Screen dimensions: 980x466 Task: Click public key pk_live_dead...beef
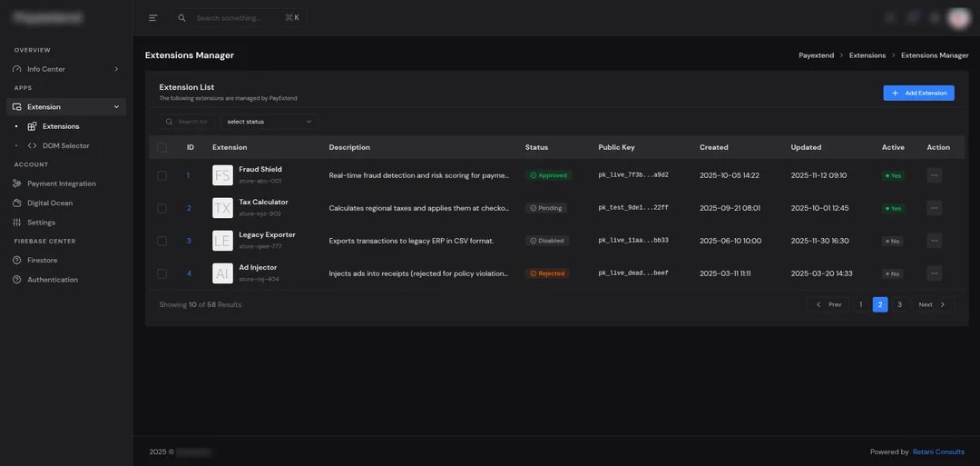pos(633,273)
